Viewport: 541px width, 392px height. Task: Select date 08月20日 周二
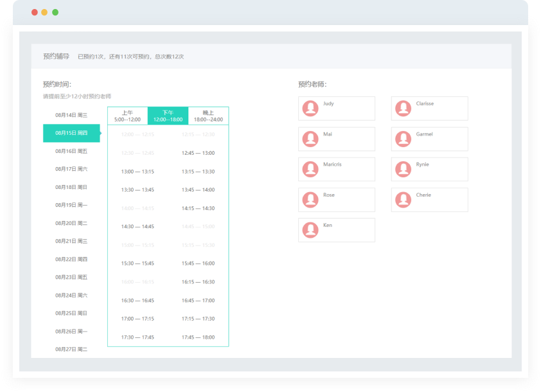coord(71,223)
